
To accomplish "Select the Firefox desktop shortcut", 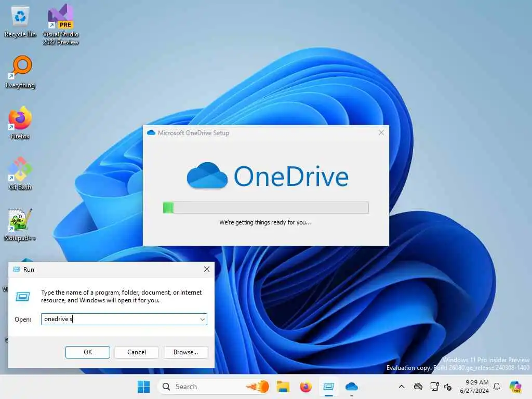I will pyautogui.click(x=20, y=123).
